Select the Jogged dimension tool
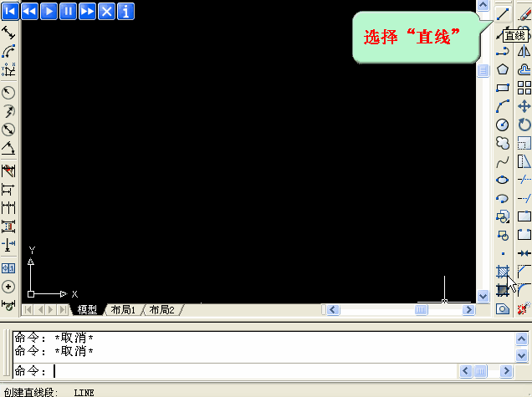532x397 pixels. (8, 111)
